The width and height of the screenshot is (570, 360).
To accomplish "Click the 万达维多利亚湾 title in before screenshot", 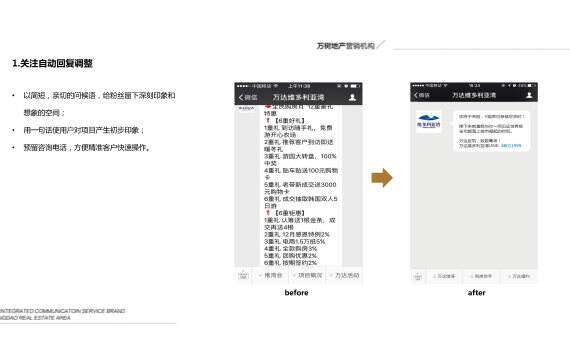I will (298, 97).
